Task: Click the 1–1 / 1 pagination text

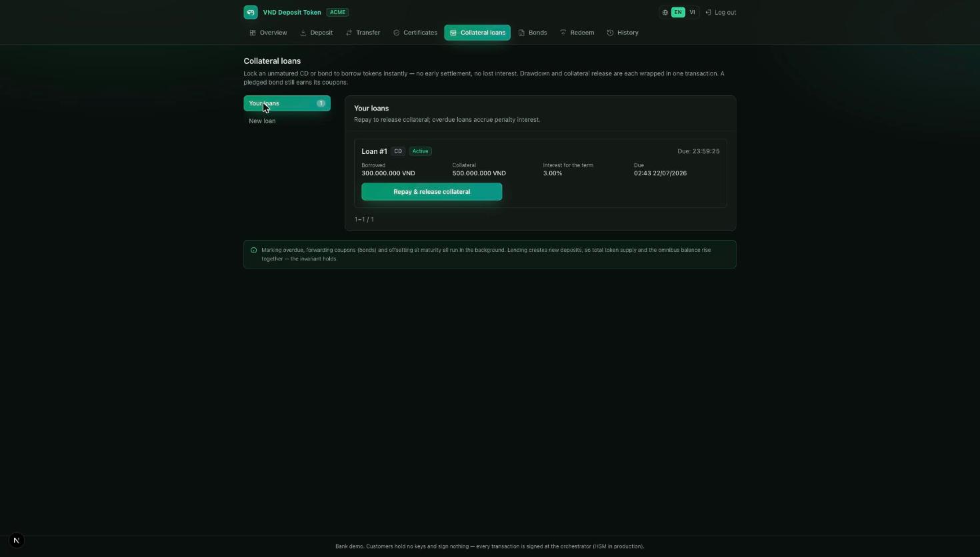Action: click(x=364, y=219)
